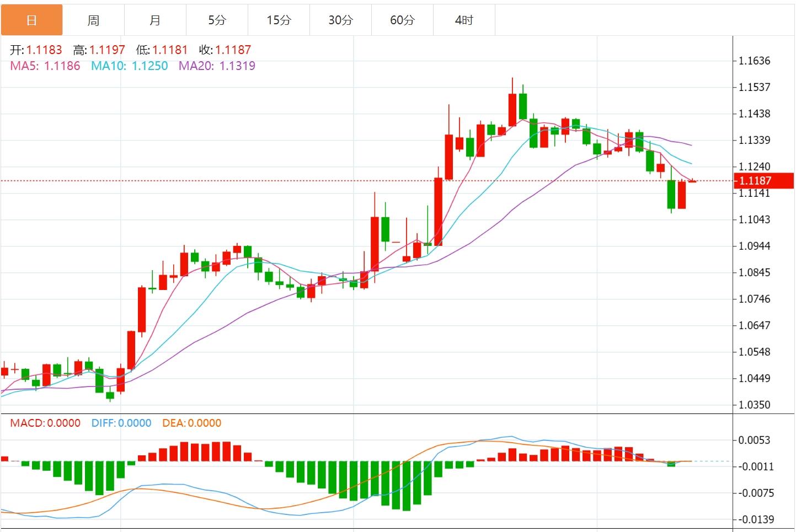Switch to the 5分 interval tab
This screenshot has width=796, height=532.
pos(217,20)
